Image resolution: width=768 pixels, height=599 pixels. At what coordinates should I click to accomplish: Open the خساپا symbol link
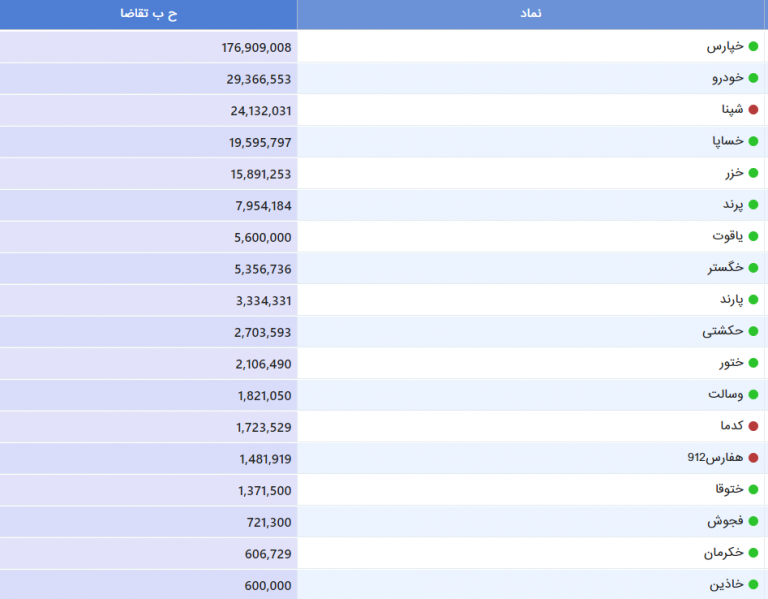pos(728,141)
